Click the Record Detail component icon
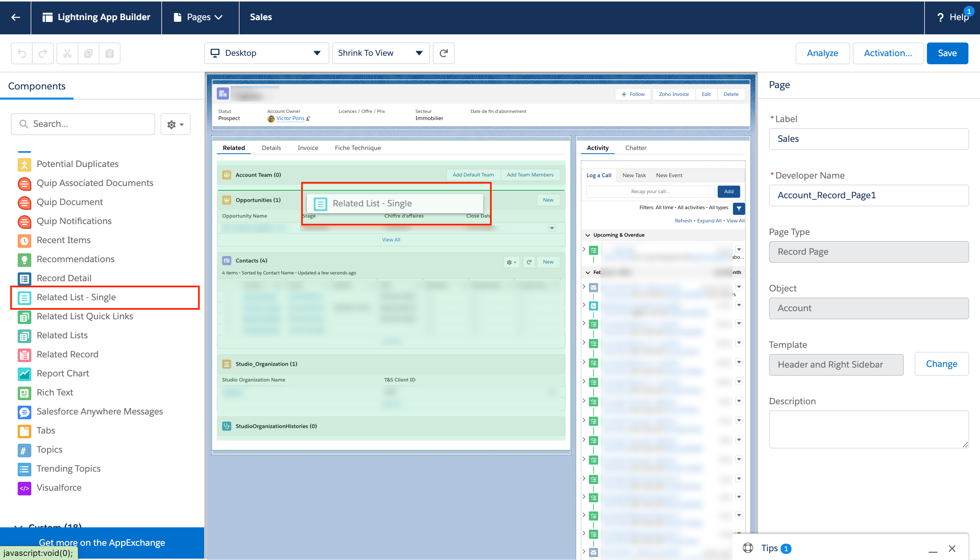Viewport: 980px width, 560px height. point(24,278)
